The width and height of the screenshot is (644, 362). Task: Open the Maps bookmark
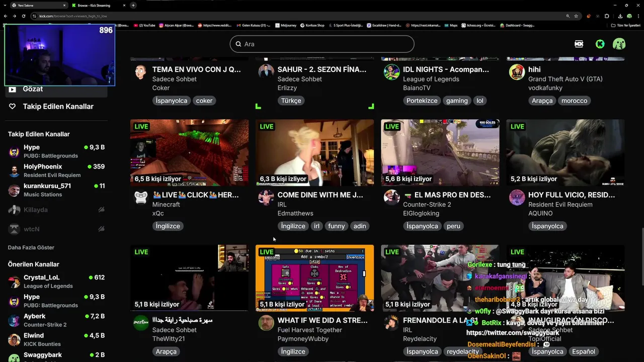tap(451, 25)
